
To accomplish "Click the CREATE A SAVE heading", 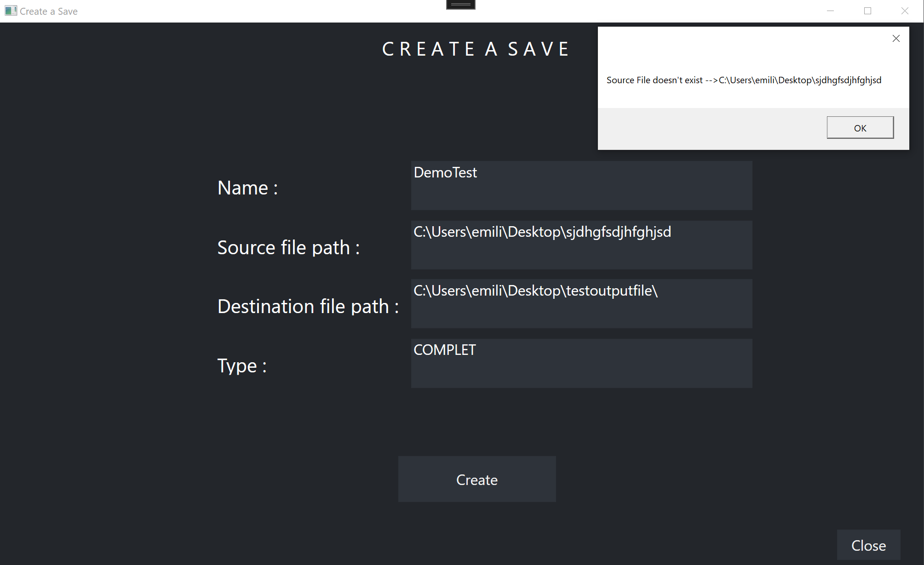I will [476, 48].
